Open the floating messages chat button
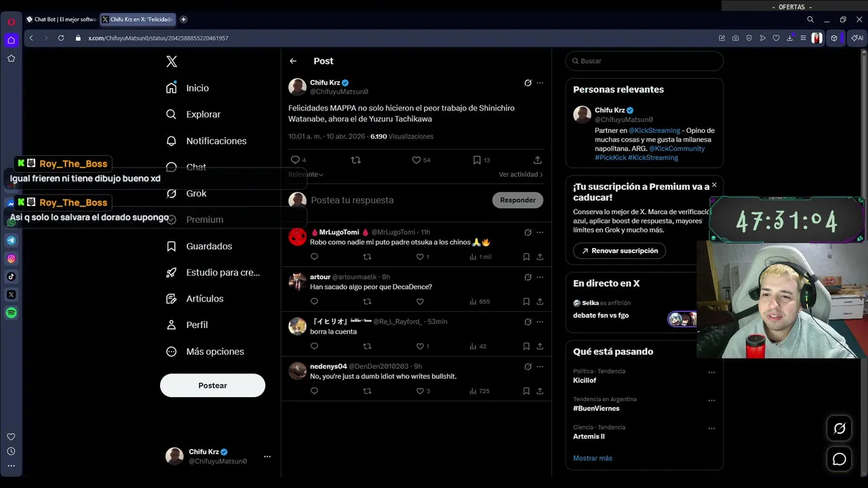 pos(840,460)
